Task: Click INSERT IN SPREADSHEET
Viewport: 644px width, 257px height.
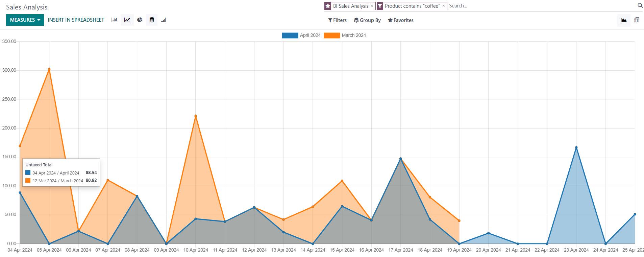Action: pos(76,20)
